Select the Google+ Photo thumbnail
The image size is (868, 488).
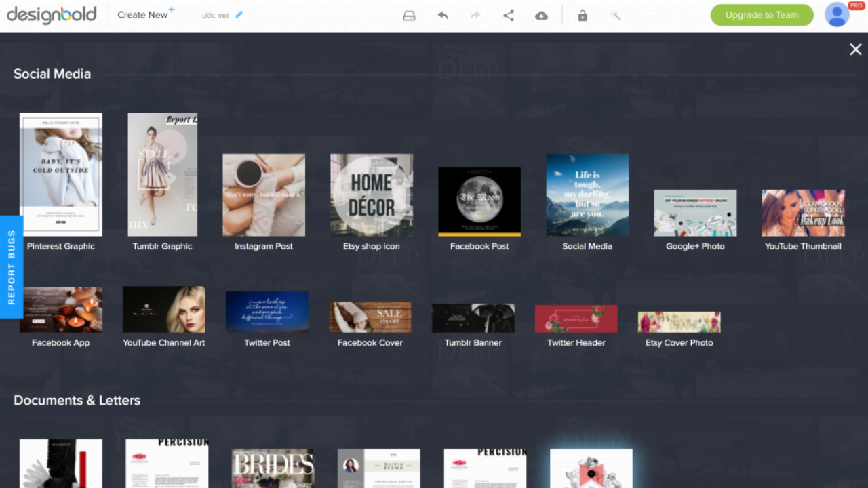(695, 213)
